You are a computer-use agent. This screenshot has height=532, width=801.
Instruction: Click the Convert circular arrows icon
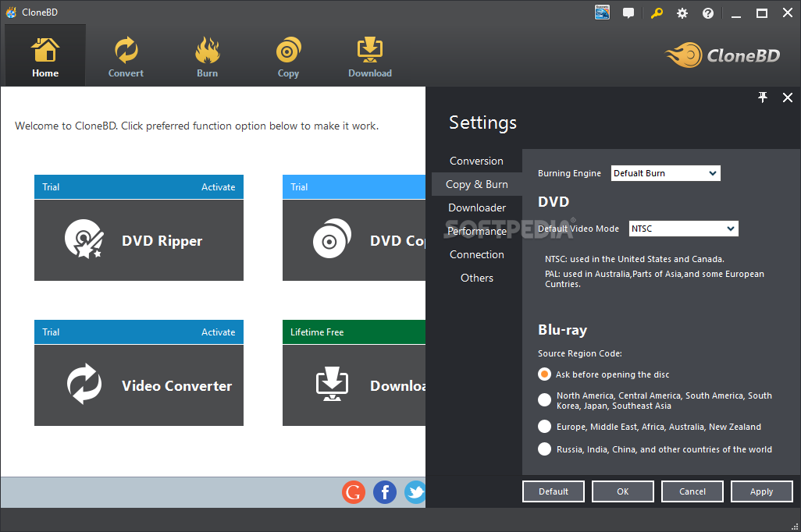pyautogui.click(x=126, y=50)
